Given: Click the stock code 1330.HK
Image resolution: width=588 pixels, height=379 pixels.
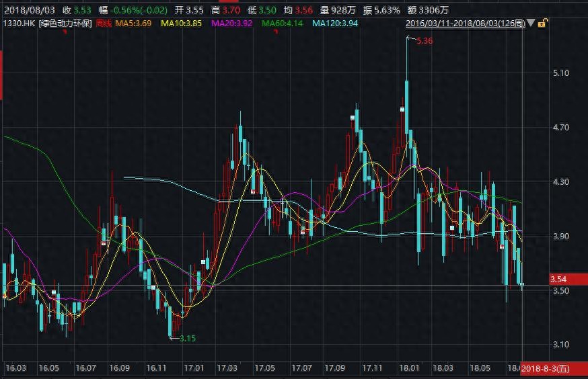Looking at the screenshot, I should point(18,24).
